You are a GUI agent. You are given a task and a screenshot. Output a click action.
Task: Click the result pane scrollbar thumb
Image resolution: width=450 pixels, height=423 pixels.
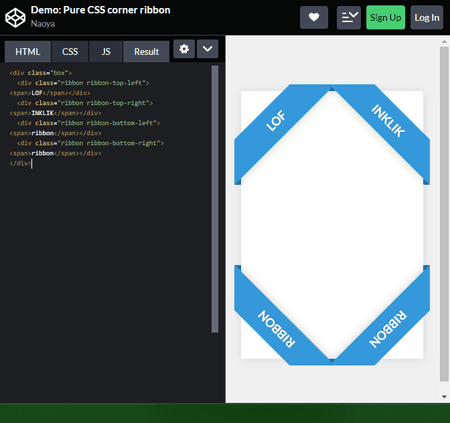444,214
